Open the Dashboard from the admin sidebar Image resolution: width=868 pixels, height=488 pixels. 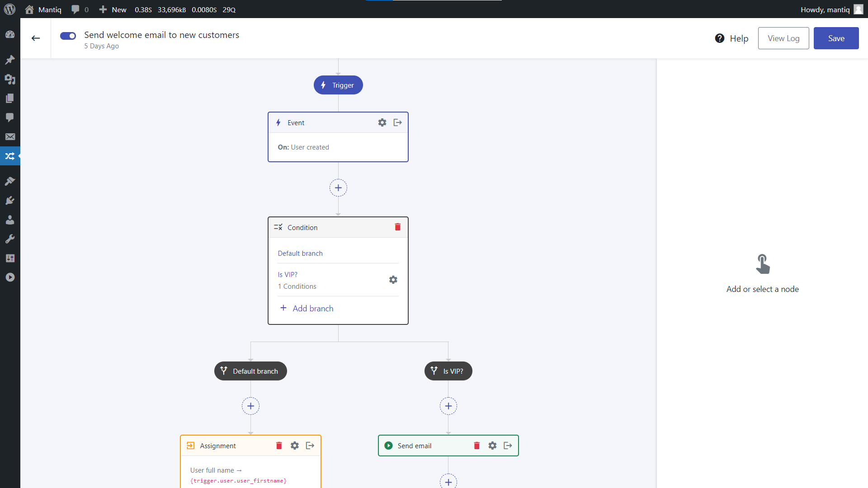(x=10, y=34)
